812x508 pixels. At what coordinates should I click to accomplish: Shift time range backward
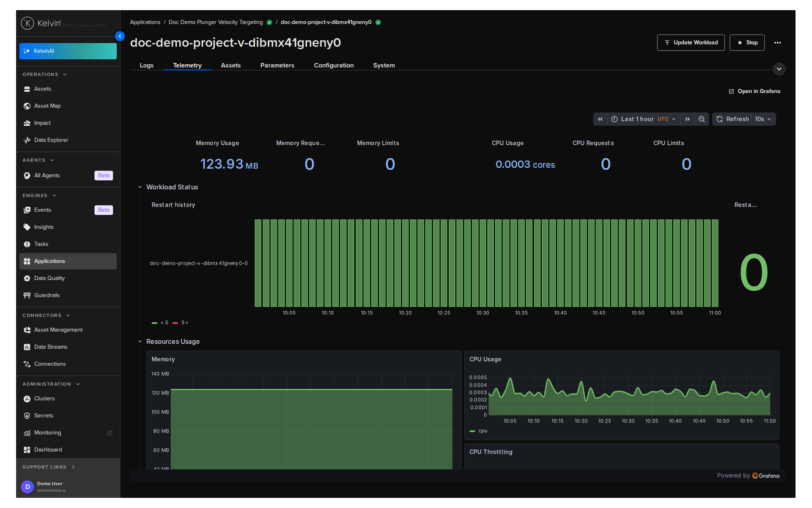coord(600,119)
